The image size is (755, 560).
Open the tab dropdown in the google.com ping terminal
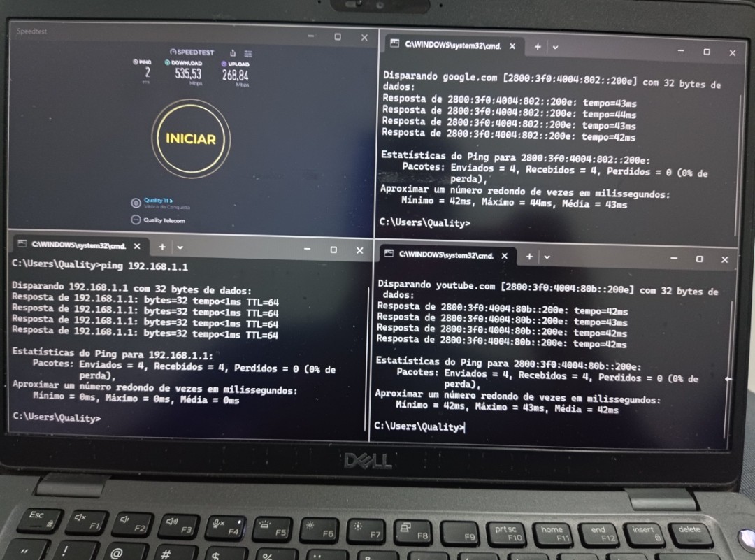(555, 48)
